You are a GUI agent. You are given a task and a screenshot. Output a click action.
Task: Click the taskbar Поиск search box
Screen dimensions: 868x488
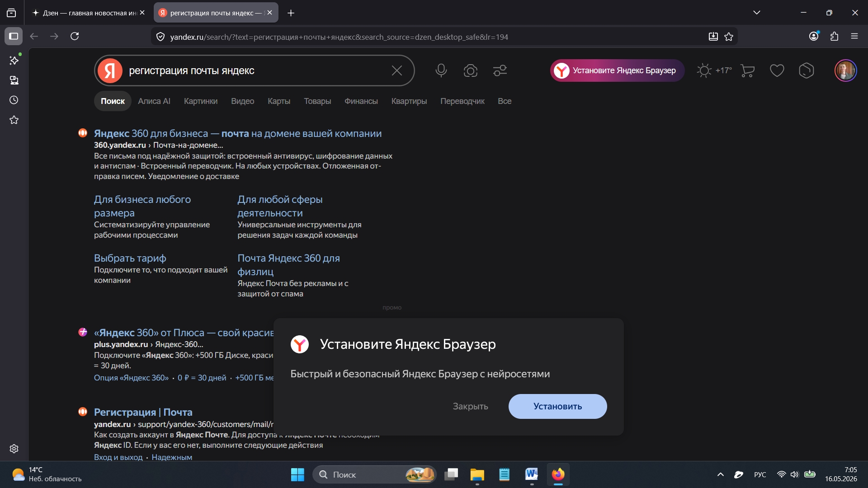pyautogui.click(x=374, y=474)
